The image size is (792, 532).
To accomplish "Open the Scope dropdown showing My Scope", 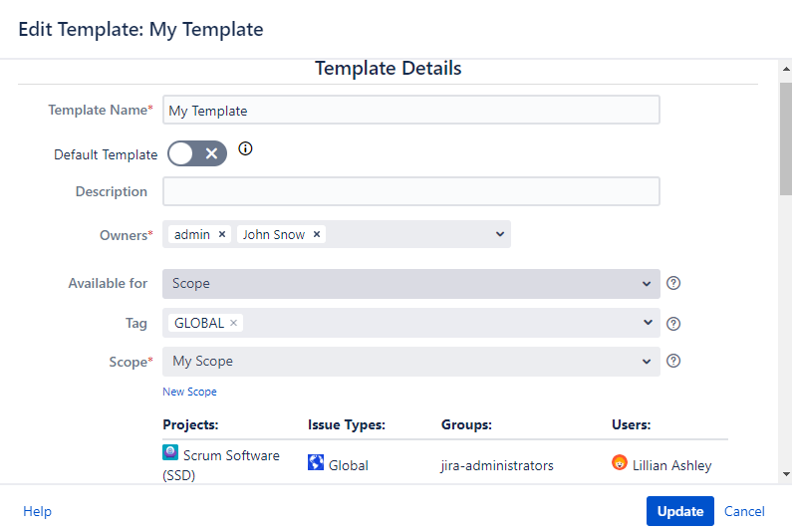I will coord(410,362).
